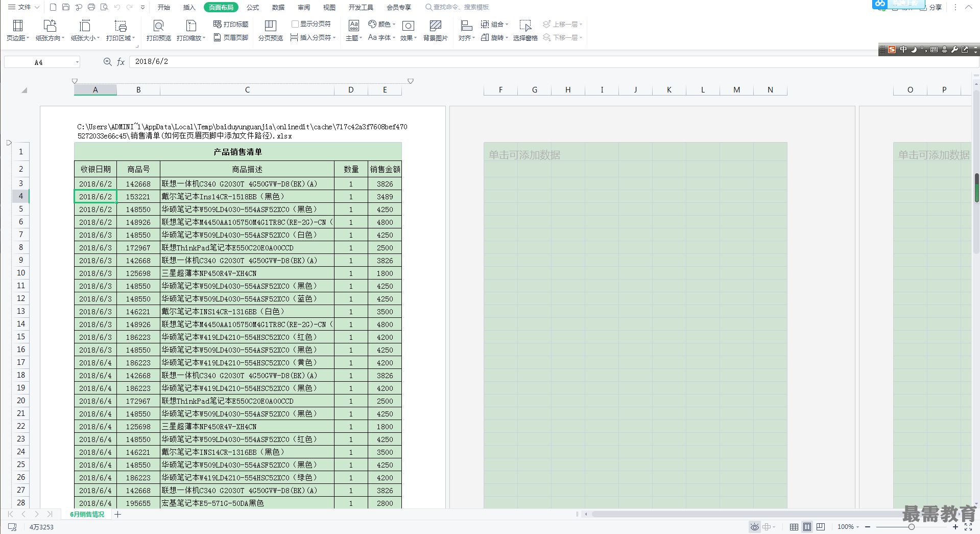Open the 数据 tab
The image size is (980, 534).
point(278,7)
